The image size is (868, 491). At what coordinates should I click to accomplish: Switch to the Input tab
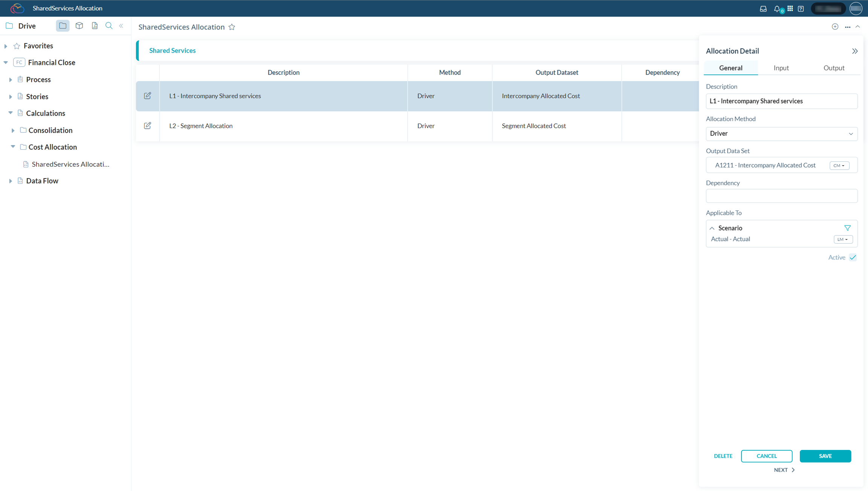coord(781,68)
